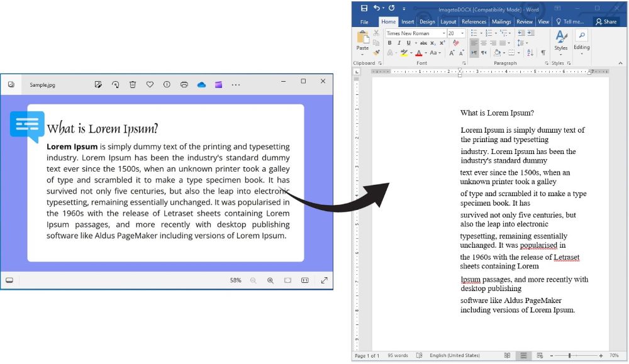Open the word count from the status bar
The width and height of the screenshot is (629, 364).
398,356
